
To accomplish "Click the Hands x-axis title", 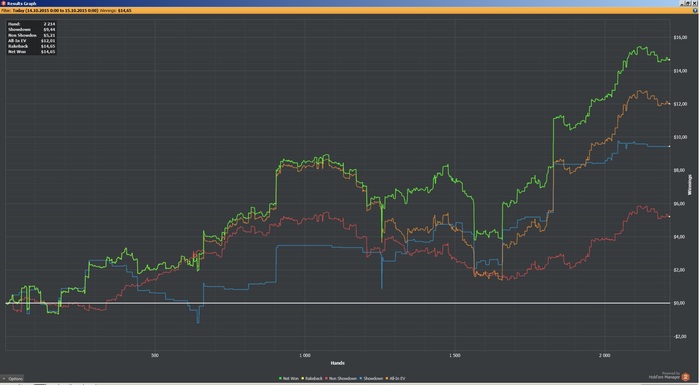I will (x=338, y=363).
